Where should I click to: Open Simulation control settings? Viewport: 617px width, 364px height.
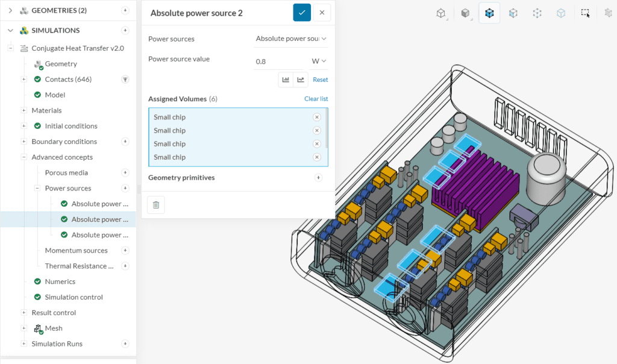[x=74, y=297]
